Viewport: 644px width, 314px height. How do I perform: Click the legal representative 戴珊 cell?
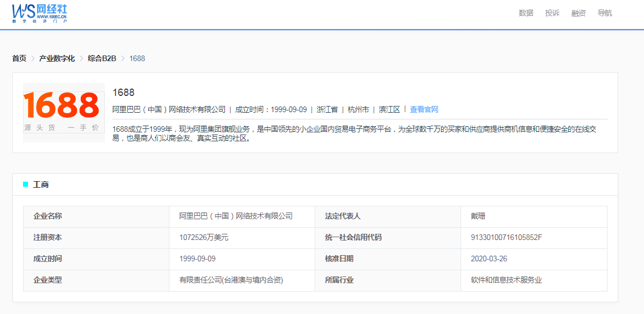click(478, 216)
